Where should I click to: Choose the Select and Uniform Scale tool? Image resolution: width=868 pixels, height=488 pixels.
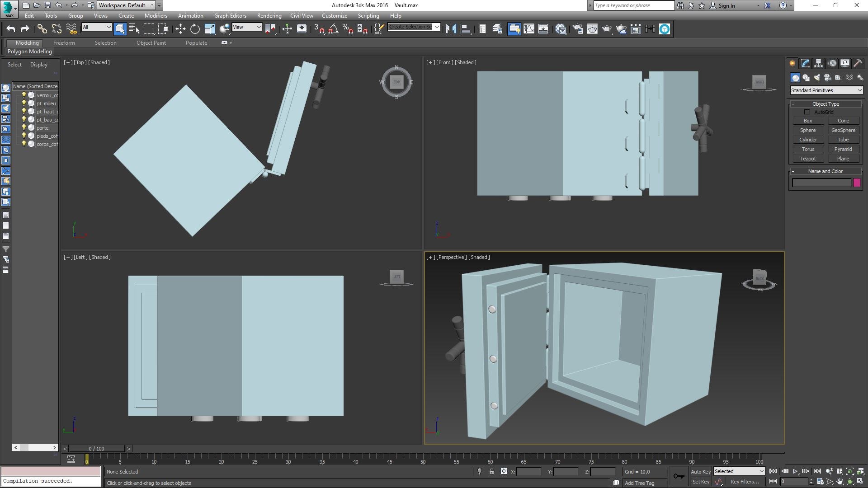pos(210,29)
